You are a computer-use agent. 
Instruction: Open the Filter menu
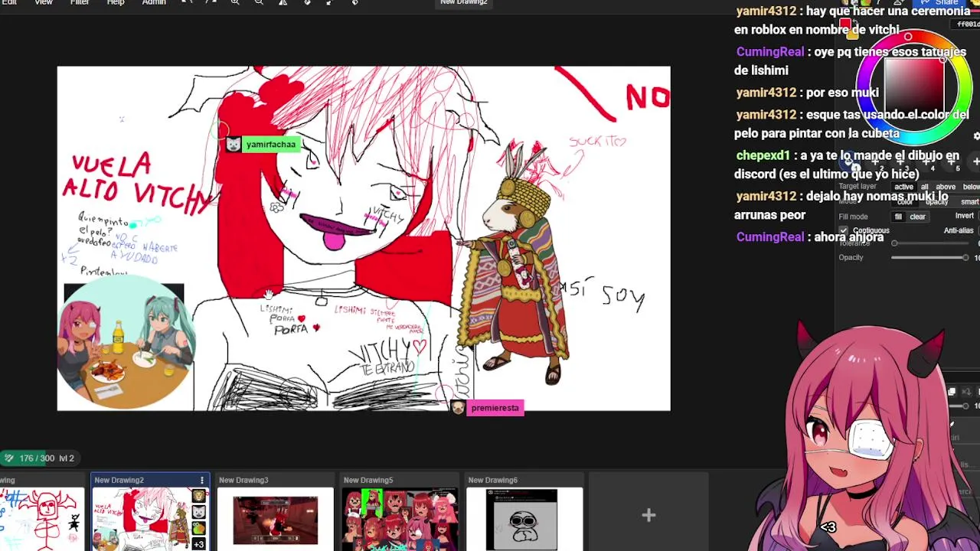tap(80, 2)
